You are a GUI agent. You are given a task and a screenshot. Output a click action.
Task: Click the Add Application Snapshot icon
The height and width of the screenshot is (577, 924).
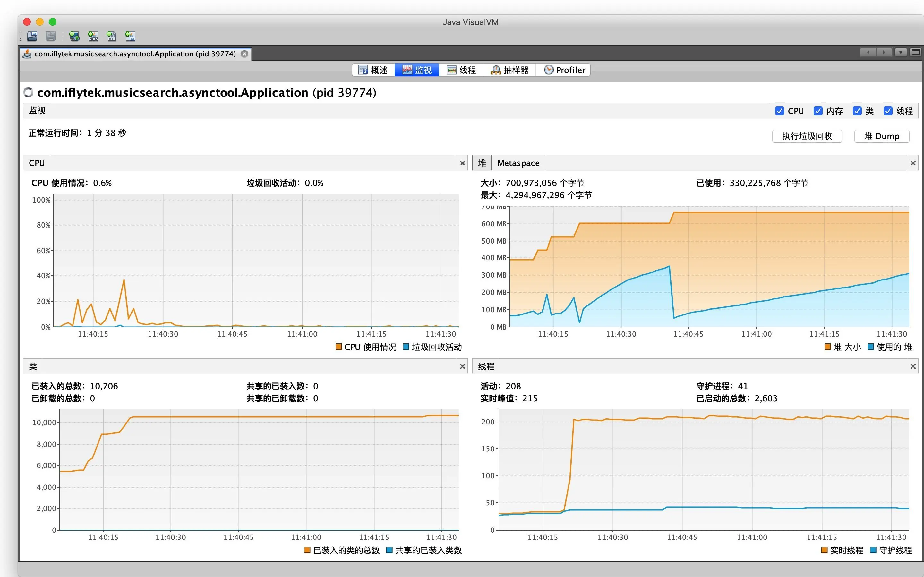[130, 36]
